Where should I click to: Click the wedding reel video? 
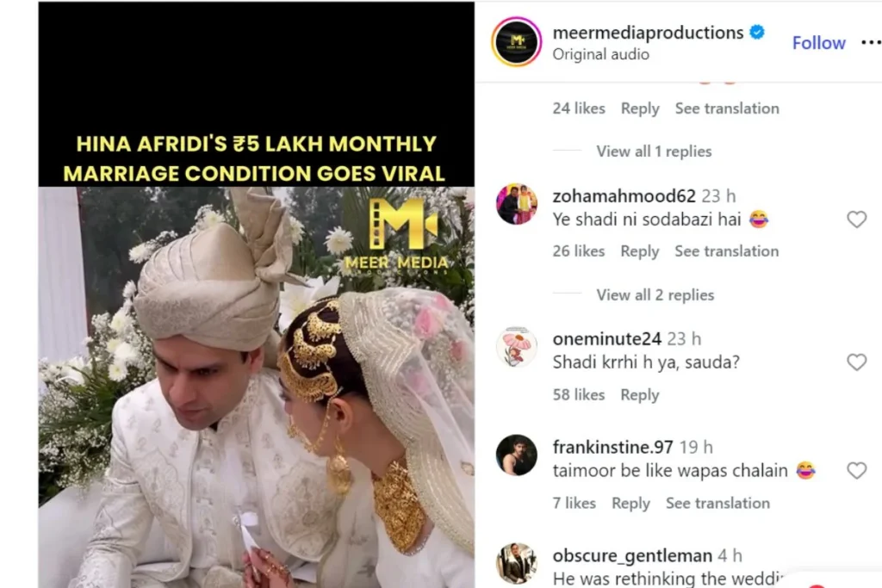coord(257,294)
